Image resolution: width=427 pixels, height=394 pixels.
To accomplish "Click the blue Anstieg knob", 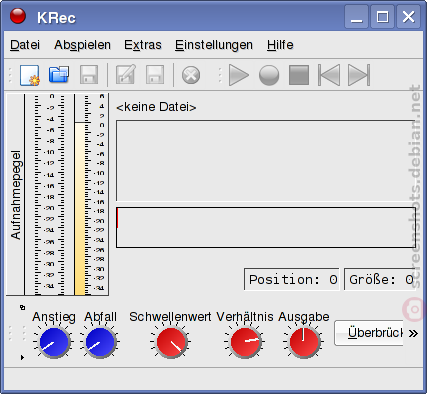I will [54, 342].
